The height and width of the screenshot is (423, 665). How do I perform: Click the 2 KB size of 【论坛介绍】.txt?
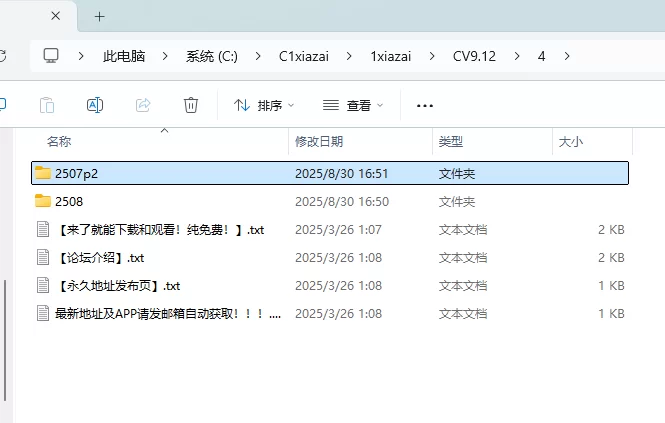[611, 258]
